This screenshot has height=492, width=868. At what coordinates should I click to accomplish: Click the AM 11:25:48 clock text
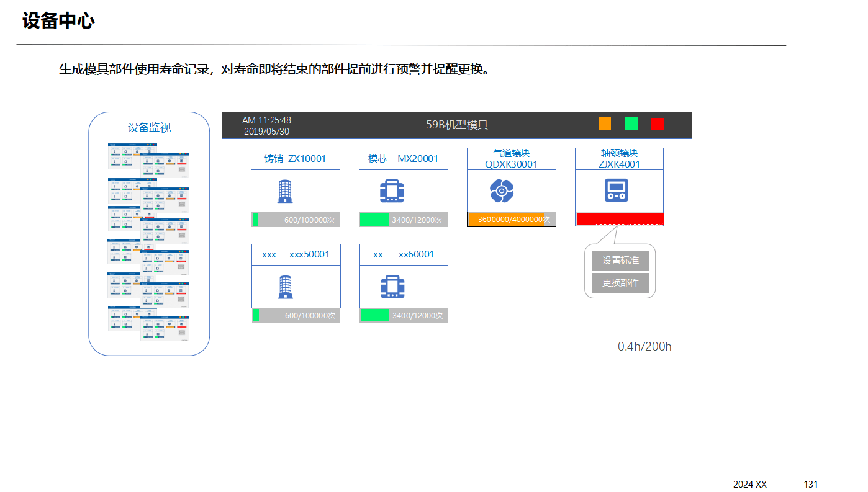coord(266,120)
